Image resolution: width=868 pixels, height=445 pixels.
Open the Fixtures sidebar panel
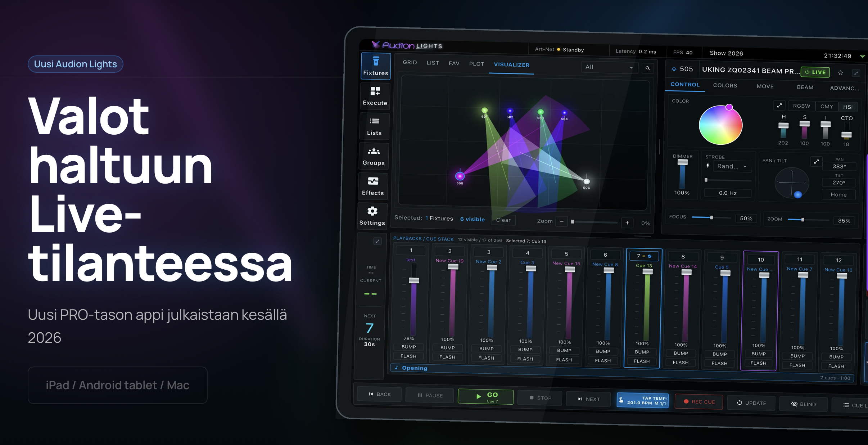coord(376,66)
